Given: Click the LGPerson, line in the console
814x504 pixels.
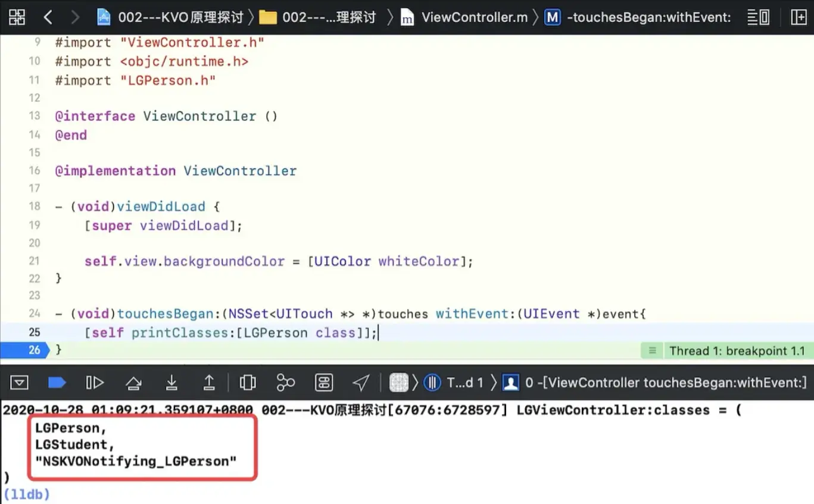Looking at the screenshot, I should [71, 428].
